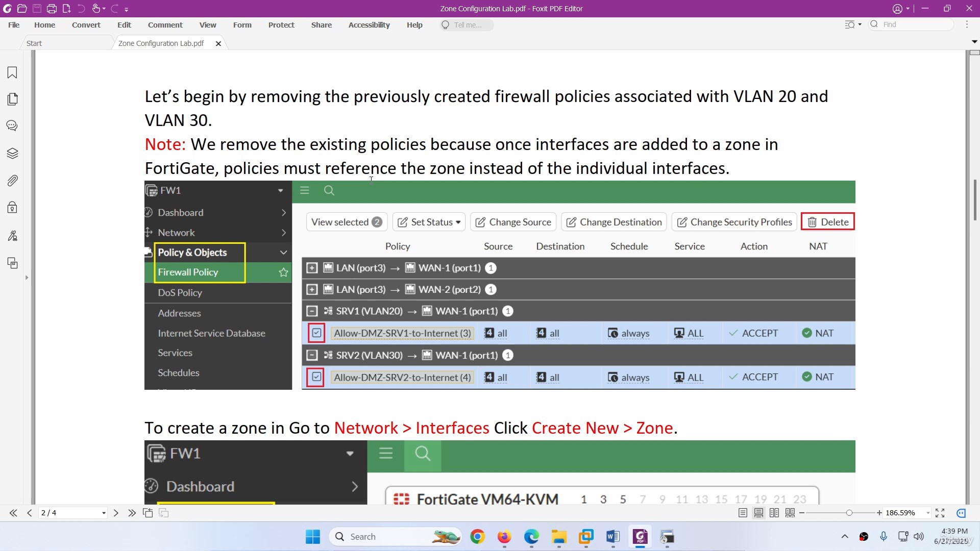Expand the document tab list arrow

tap(974, 42)
